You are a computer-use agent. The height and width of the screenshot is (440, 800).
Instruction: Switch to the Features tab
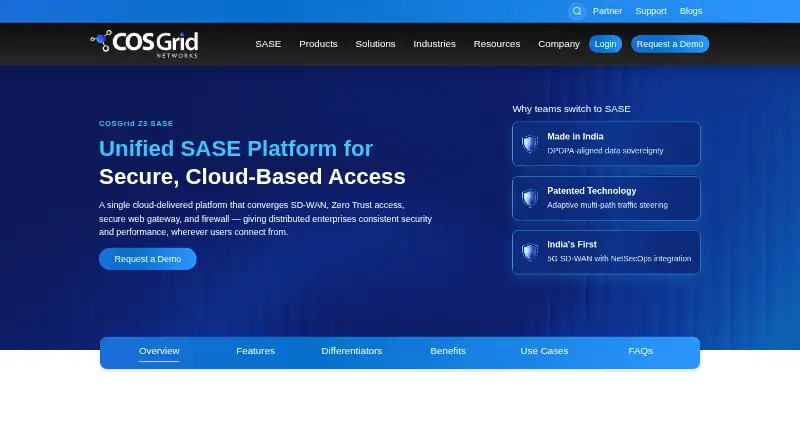click(255, 351)
